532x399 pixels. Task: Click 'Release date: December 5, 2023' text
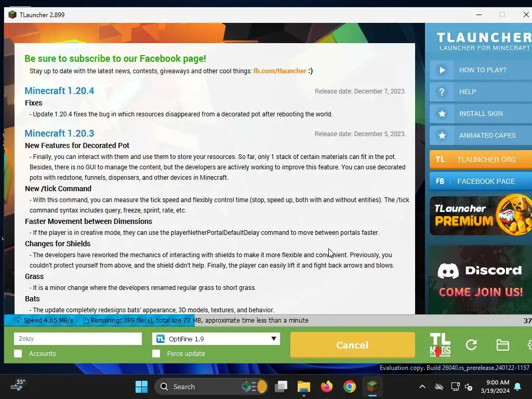click(360, 134)
